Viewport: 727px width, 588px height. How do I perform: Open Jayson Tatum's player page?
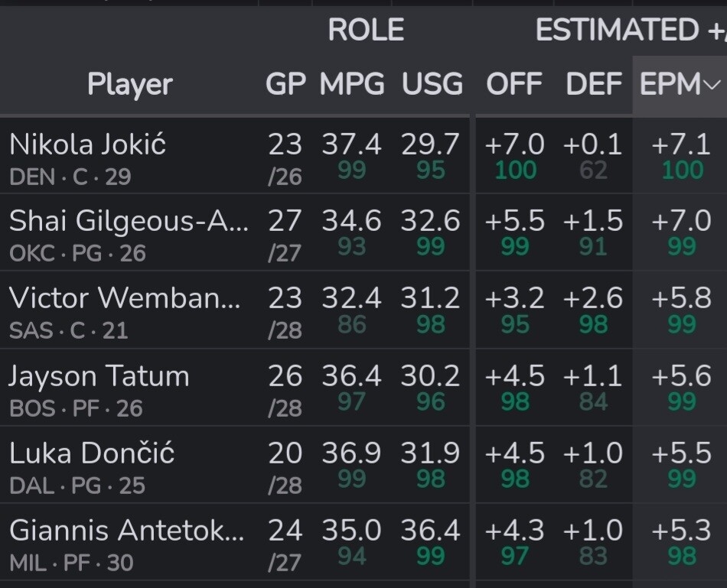(99, 376)
